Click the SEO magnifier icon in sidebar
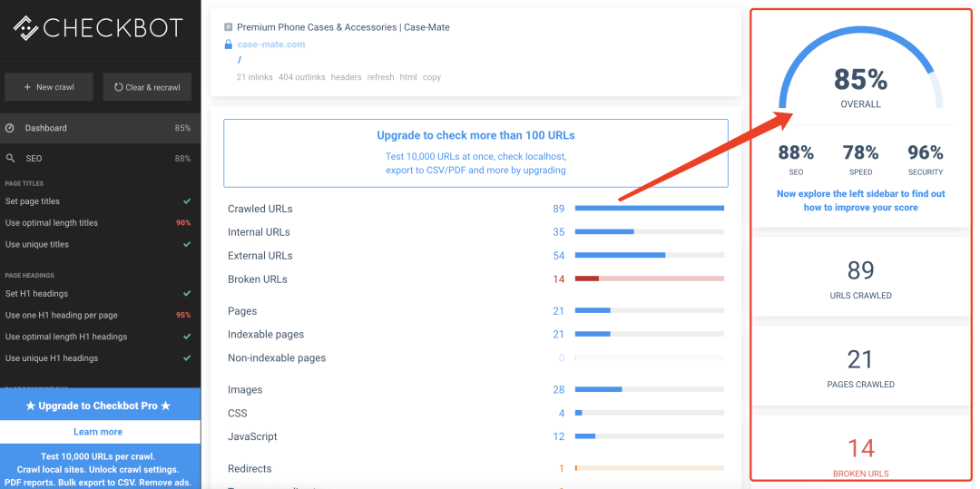 [x=10, y=159]
